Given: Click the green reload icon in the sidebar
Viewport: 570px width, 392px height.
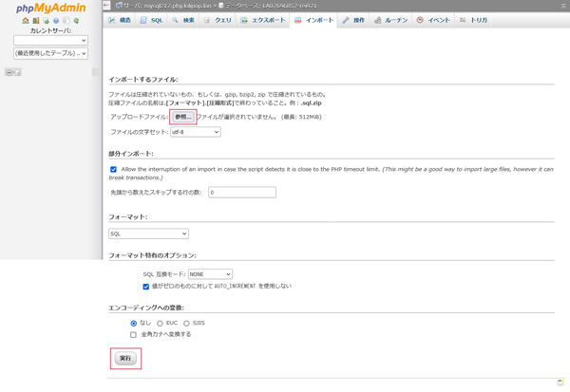Looking at the screenshot, I should click(x=76, y=21).
